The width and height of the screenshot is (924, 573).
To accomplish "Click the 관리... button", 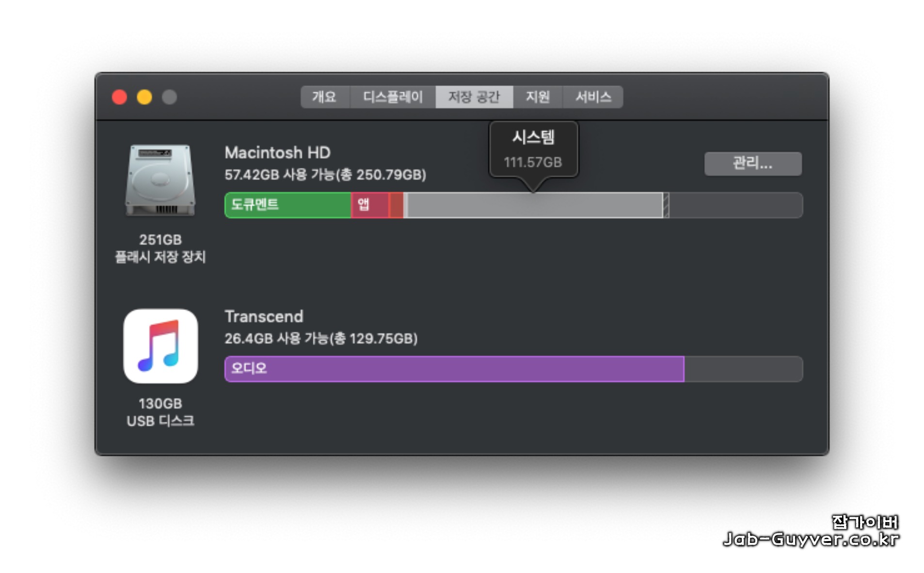I will pos(752,164).
